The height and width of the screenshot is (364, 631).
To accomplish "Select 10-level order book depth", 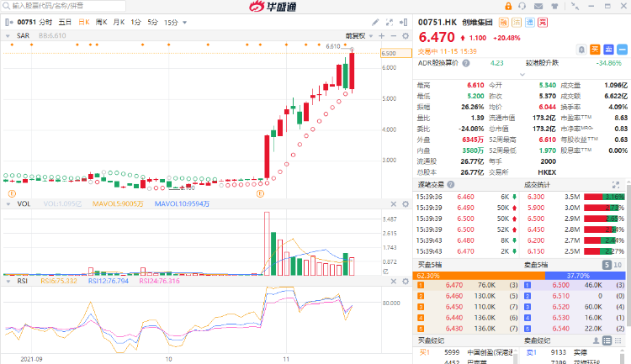I will click(x=618, y=265).
